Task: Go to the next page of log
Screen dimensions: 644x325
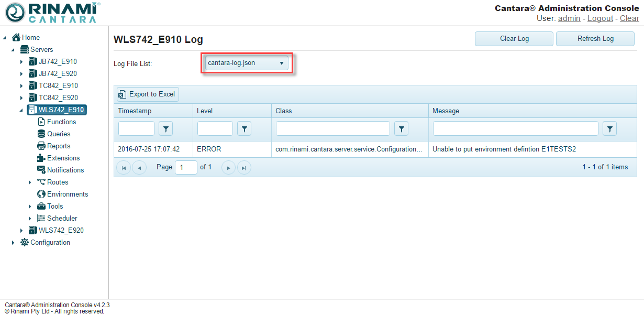Action: pyautogui.click(x=228, y=167)
